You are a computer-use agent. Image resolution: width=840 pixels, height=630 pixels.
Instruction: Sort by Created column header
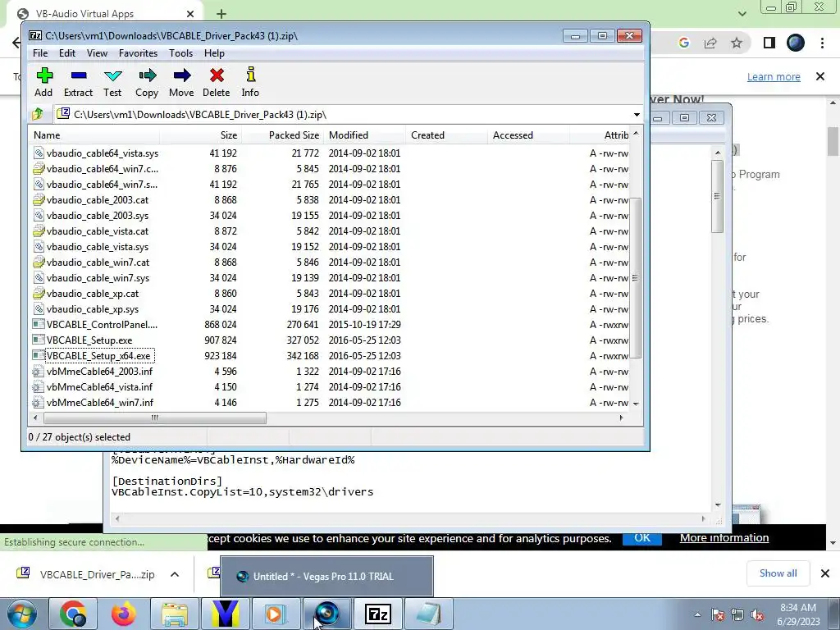click(446, 135)
